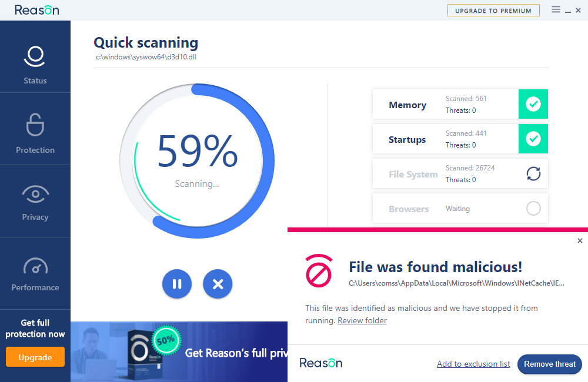Open the Status section icon

(x=35, y=56)
